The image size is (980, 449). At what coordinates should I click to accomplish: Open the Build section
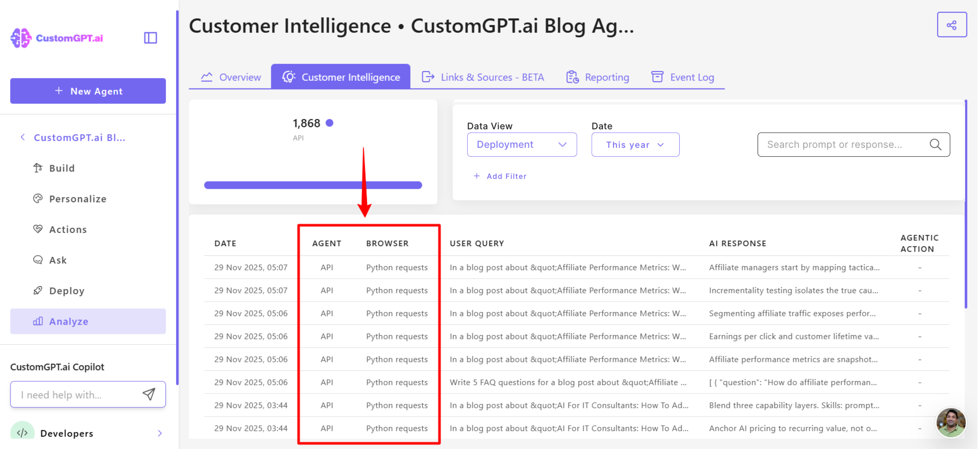[x=62, y=168]
